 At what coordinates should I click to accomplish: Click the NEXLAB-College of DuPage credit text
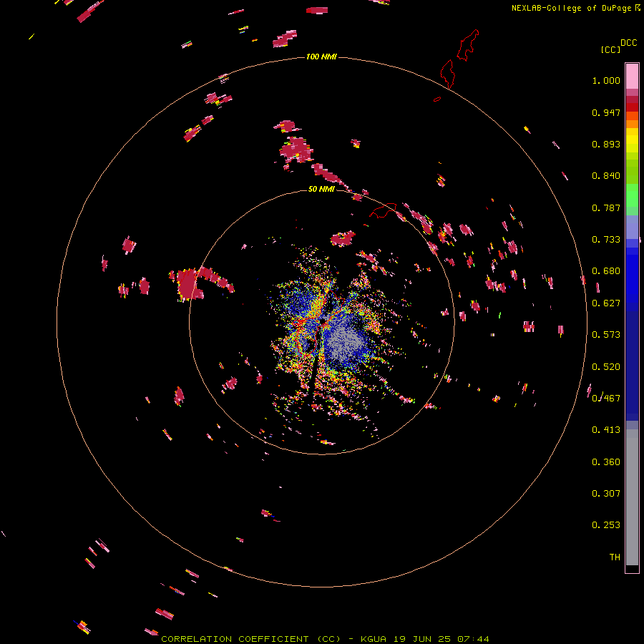click(x=571, y=8)
